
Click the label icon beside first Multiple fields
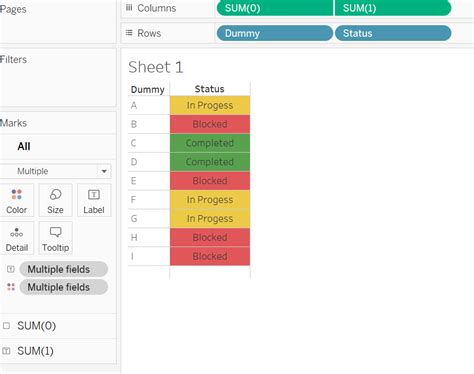pos(11,269)
